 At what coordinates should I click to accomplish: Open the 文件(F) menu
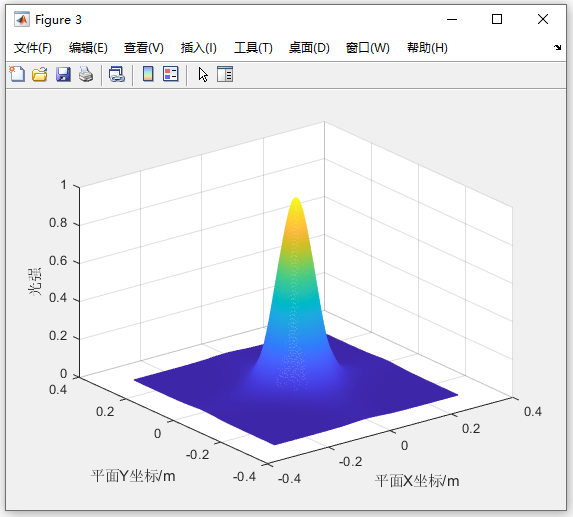click(x=33, y=48)
